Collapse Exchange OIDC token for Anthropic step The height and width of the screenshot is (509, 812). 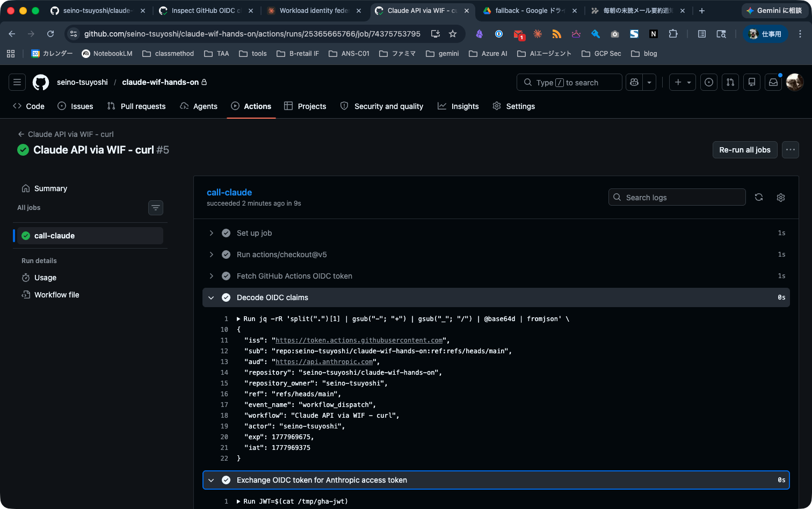(496, 480)
